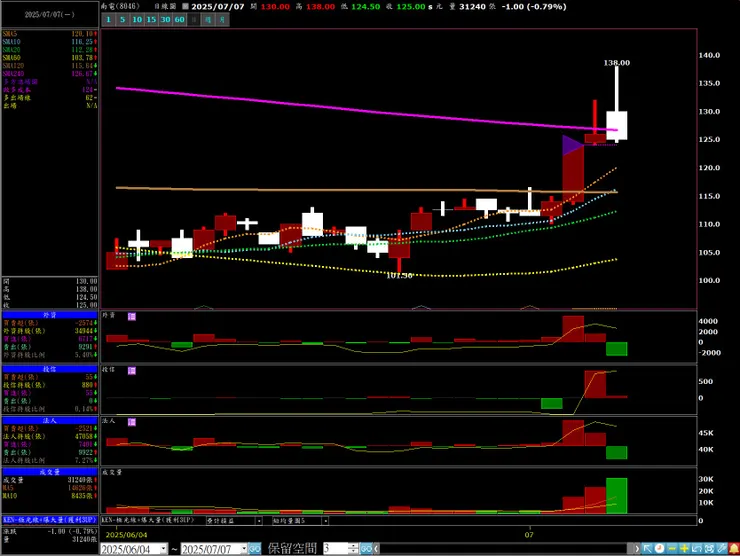Click the drawing pen tool icon
The width and height of the screenshot is (740, 556).
(721, 549)
